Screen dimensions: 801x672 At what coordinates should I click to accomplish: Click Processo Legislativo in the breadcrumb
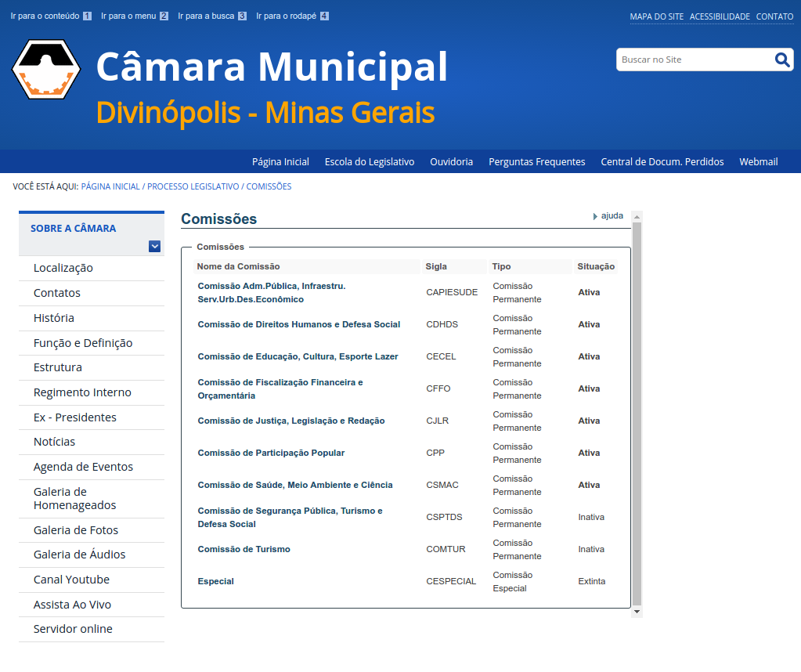[x=193, y=186]
